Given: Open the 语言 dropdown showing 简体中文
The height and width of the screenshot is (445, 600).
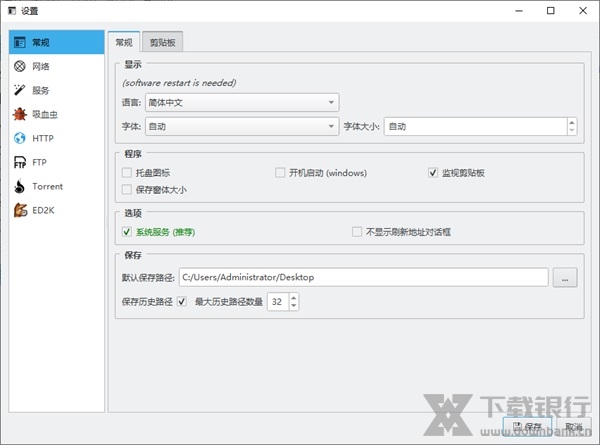Looking at the screenshot, I should click(242, 103).
